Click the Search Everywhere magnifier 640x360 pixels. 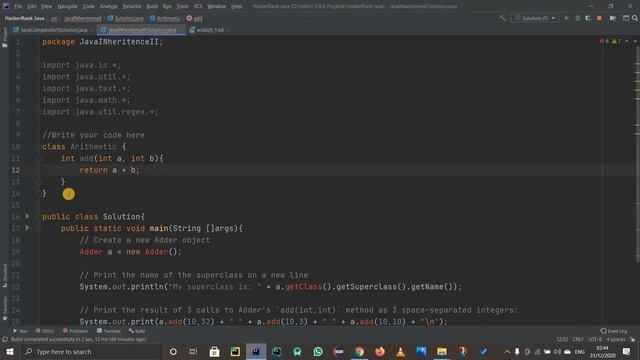pyautogui.click(x=635, y=18)
